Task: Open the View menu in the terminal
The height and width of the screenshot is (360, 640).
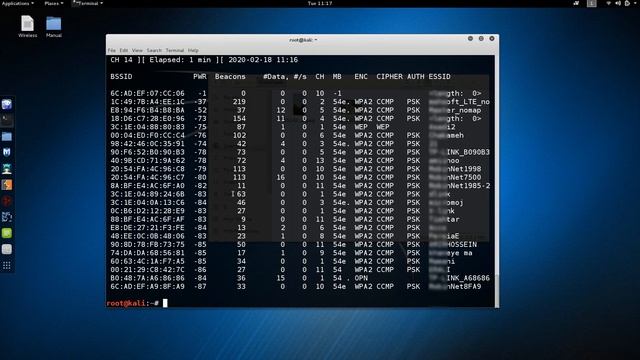Action: click(137, 50)
